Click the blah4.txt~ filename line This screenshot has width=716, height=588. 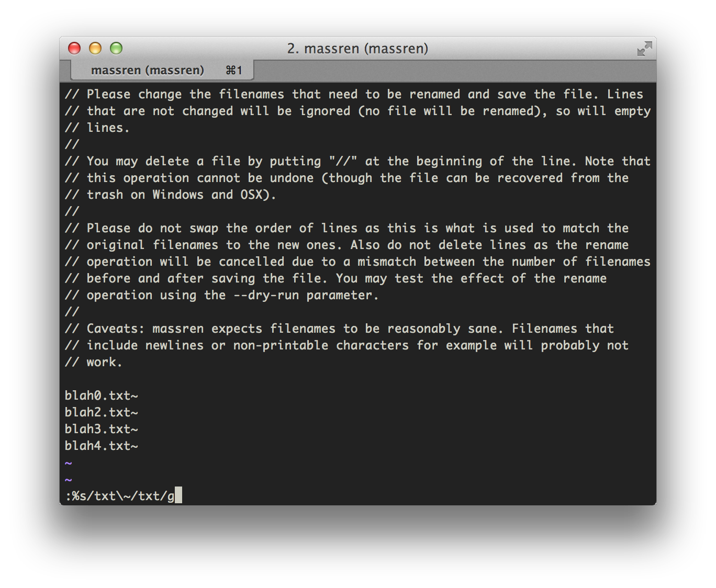click(101, 446)
